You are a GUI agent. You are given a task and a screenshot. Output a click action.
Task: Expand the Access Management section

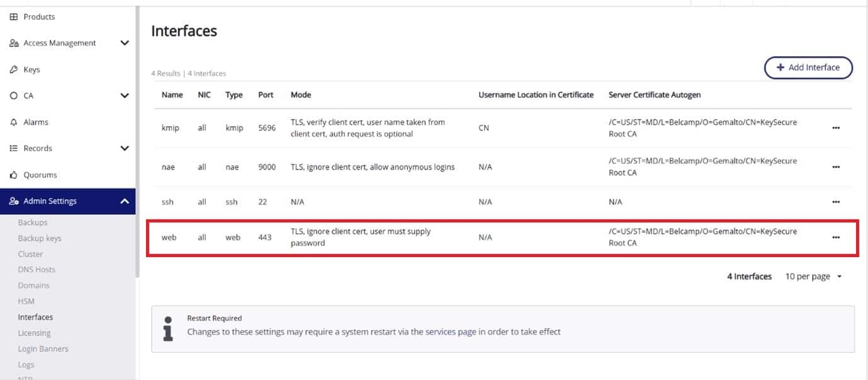[125, 43]
